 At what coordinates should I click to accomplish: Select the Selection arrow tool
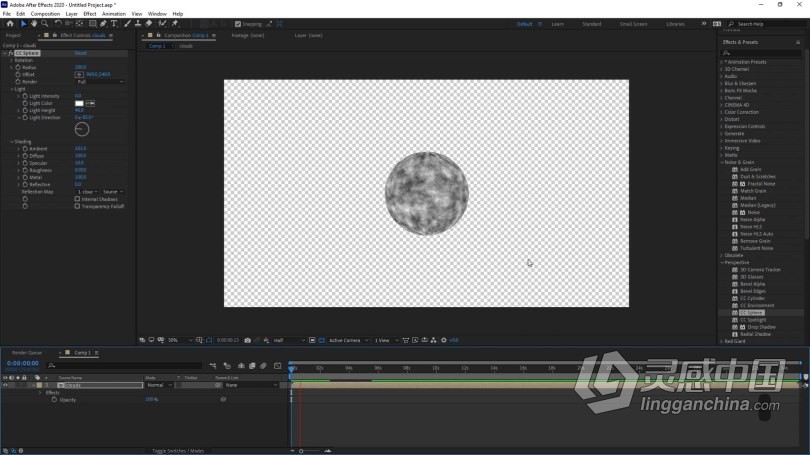click(23, 24)
